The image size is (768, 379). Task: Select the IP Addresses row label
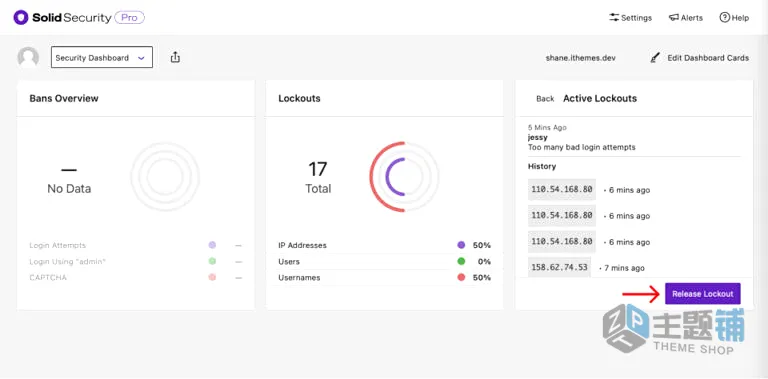(x=302, y=245)
